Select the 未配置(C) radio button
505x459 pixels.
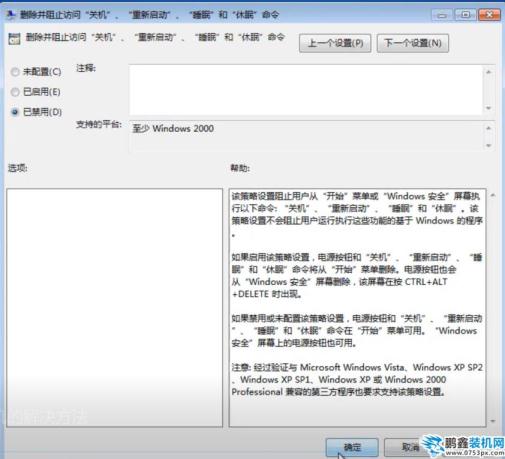coord(15,72)
